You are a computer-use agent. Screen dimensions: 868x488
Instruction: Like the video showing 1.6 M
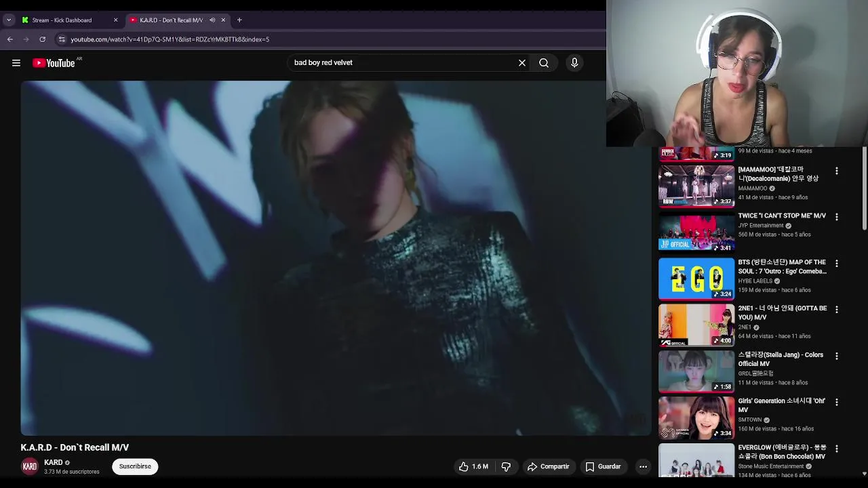pyautogui.click(x=473, y=466)
